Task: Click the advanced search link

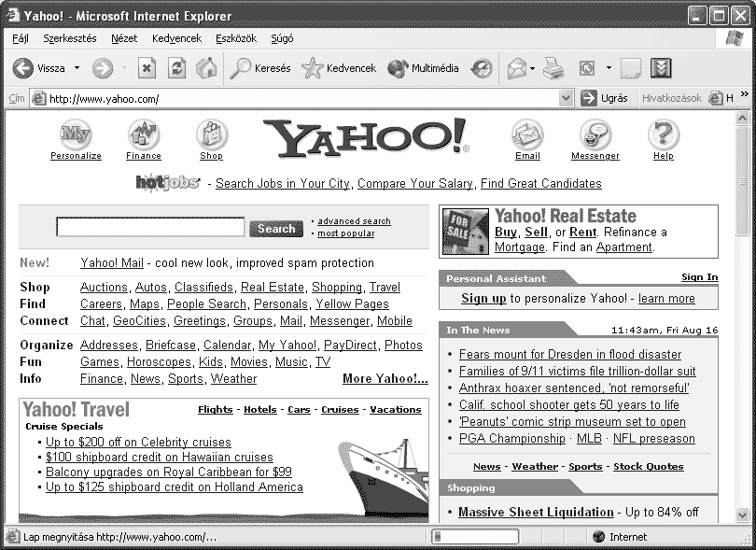Action: click(x=354, y=221)
